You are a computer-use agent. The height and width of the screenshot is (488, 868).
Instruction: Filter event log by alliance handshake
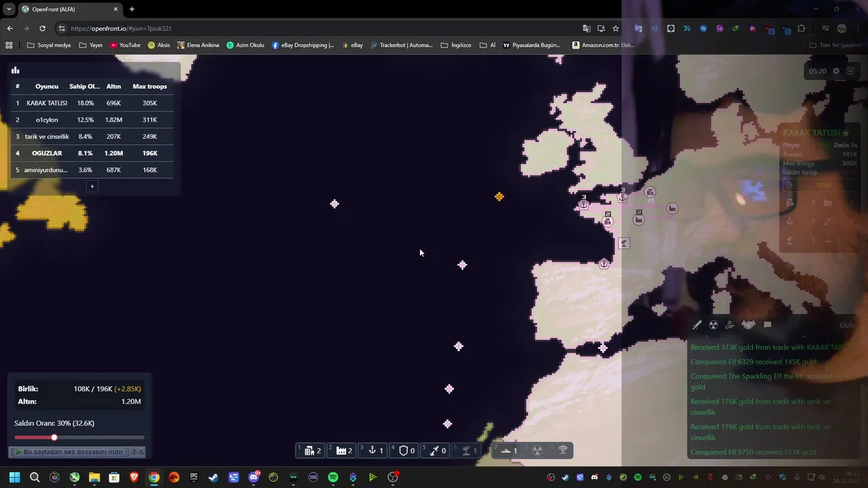pos(748,325)
